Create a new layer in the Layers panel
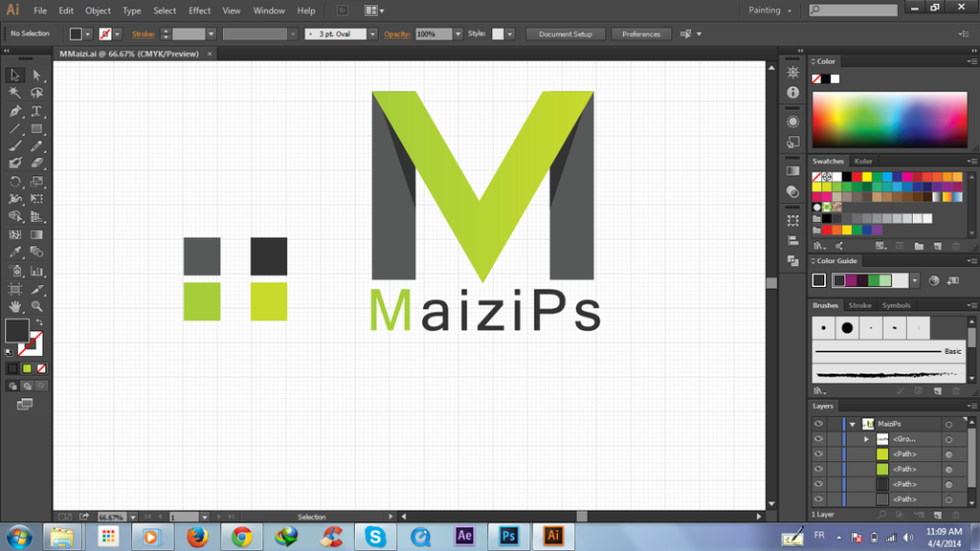 pos(938,515)
